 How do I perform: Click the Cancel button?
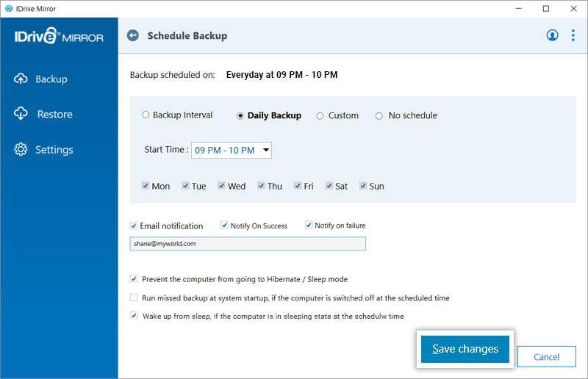tap(546, 357)
